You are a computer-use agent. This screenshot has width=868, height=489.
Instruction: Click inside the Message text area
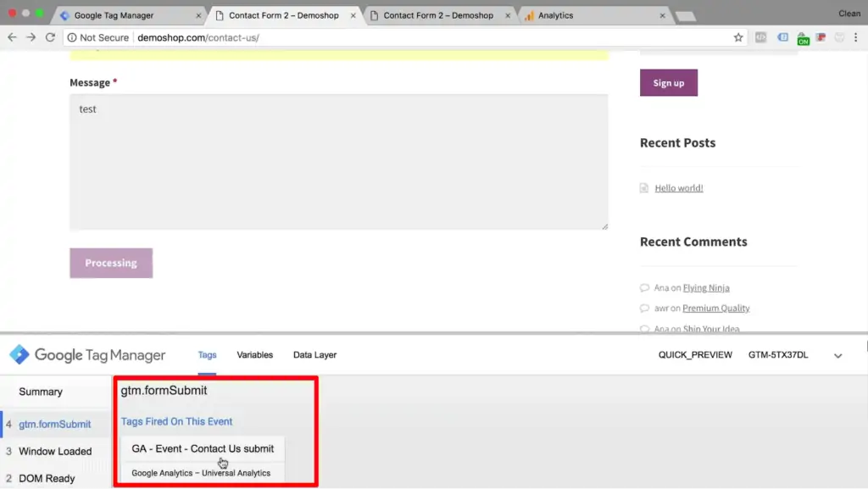pyautogui.click(x=339, y=161)
